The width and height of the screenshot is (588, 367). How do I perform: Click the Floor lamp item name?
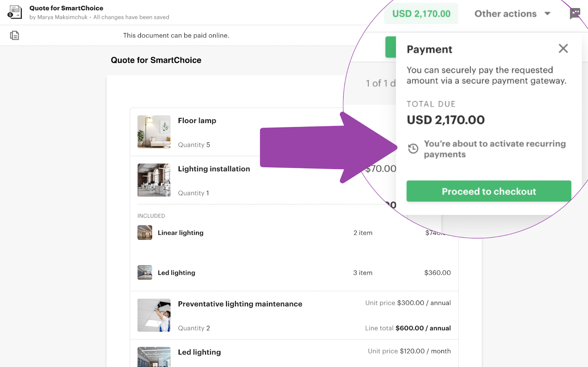(197, 120)
